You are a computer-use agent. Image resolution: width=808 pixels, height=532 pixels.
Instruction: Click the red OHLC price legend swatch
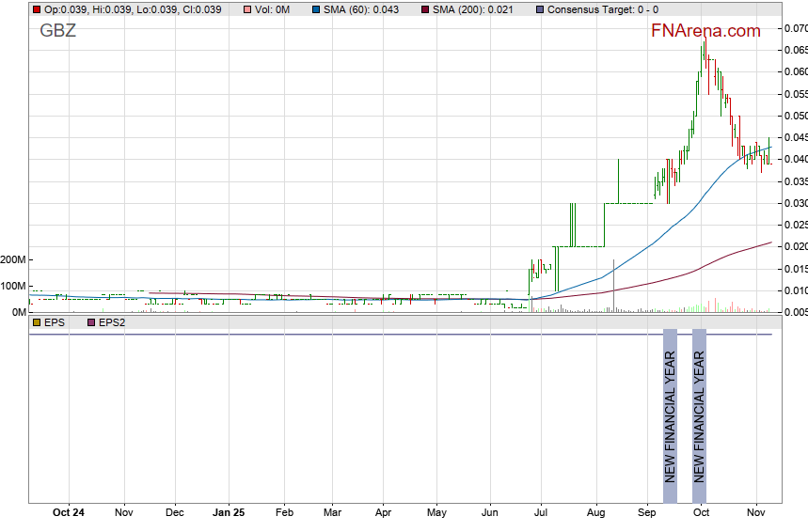pos(36,9)
